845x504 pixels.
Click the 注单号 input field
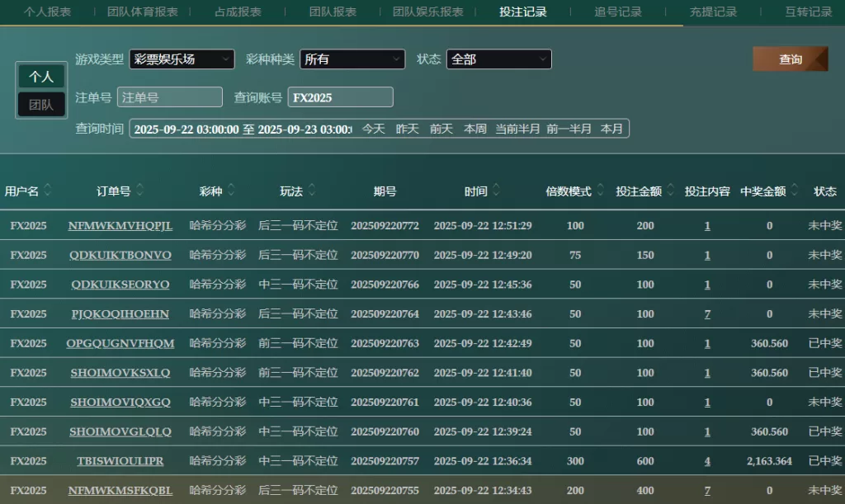(x=170, y=97)
